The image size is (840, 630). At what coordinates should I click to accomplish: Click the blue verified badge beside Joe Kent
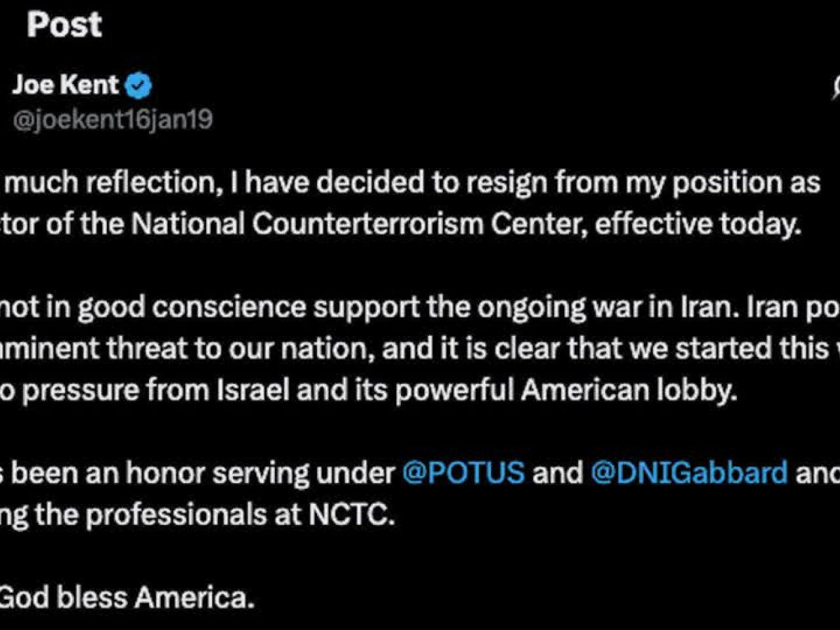tap(138, 86)
